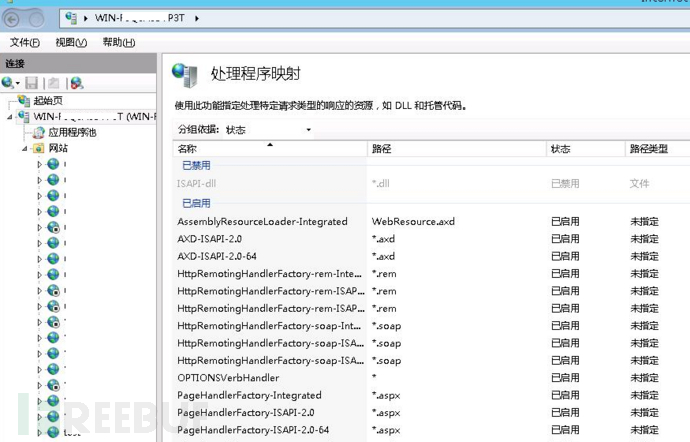The width and height of the screenshot is (690, 442).
Task: Select HttpRemotingHandlerFactory-rem-Inte... row
Action: (432, 274)
